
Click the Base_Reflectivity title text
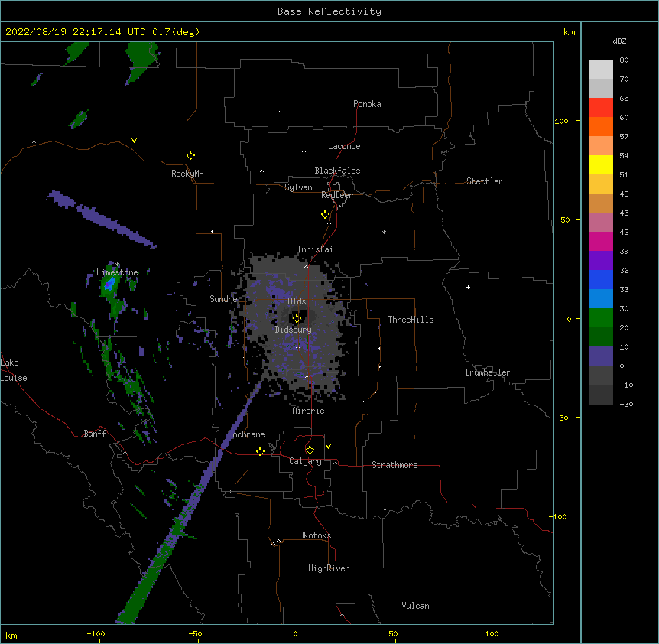pos(329,11)
